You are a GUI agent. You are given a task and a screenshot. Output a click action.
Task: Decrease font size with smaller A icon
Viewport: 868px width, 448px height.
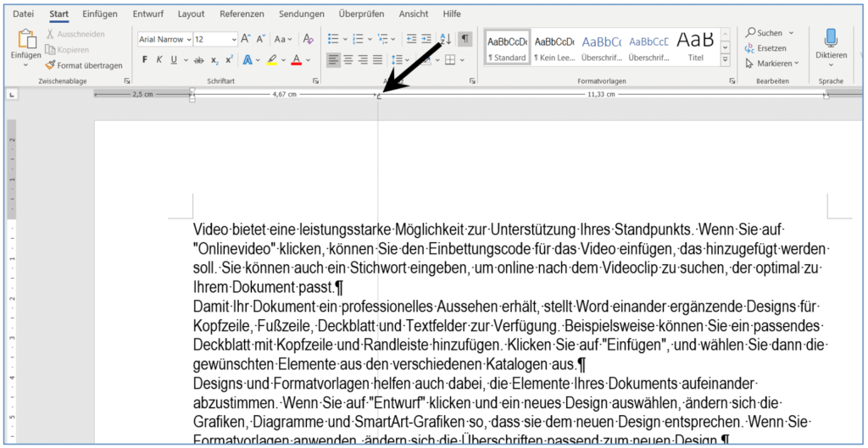coord(261,39)
